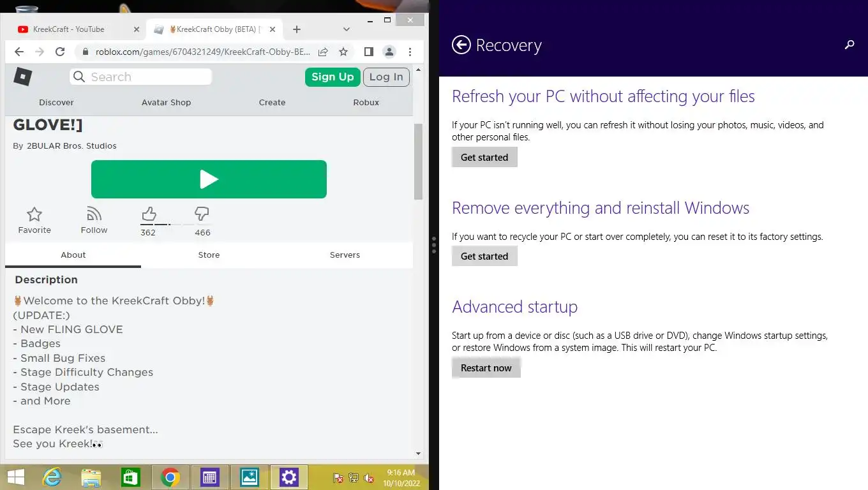Click scrollbar down arrow in Chrome
The image size is (868, 490).
[x=419, y=454]
